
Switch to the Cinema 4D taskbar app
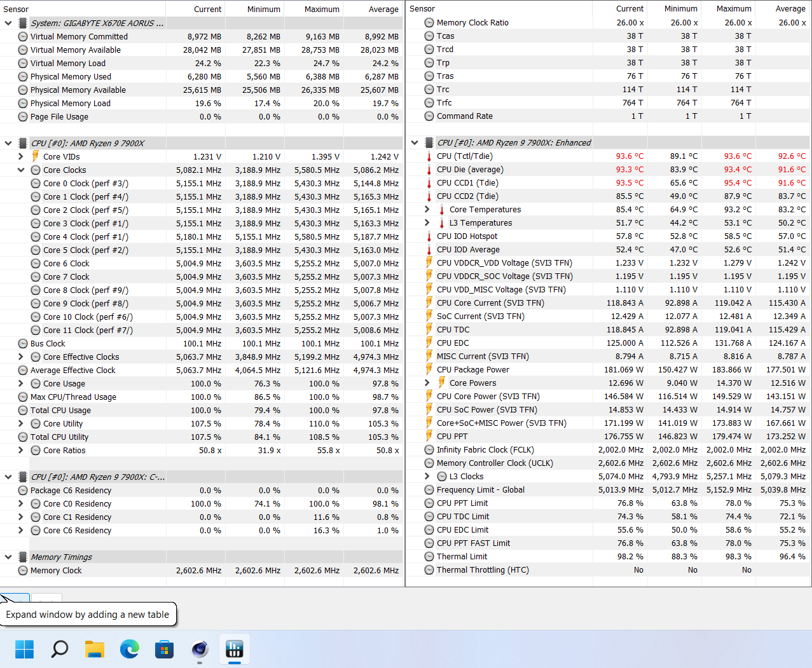pyautogui.click(x=200, y=649)
